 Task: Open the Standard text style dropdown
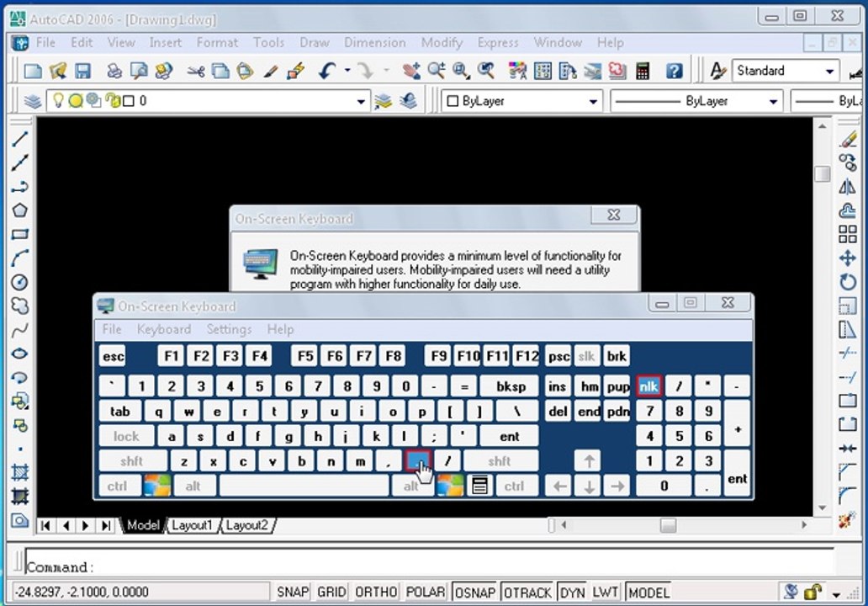829,71
